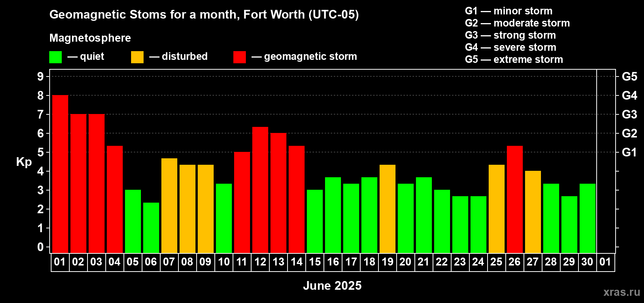Click the G2 label on right axis
644x303 pixels.
630,133
